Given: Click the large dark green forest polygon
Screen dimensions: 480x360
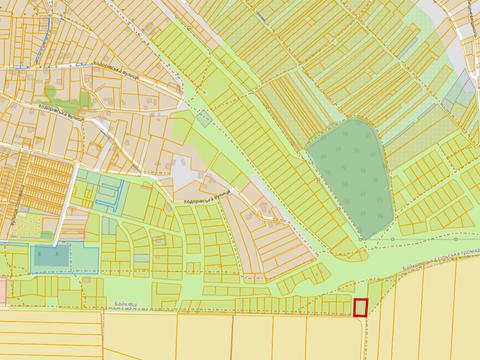Looking at the screenshot, I should [350, 178].
